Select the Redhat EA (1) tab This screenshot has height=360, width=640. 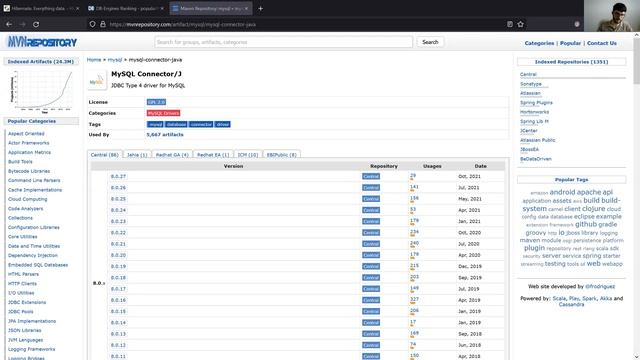point(213,155)
